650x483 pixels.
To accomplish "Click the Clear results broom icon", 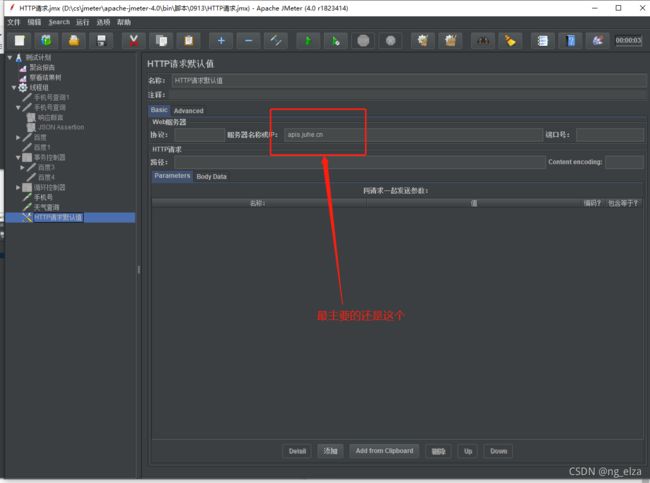I will 423,41.
